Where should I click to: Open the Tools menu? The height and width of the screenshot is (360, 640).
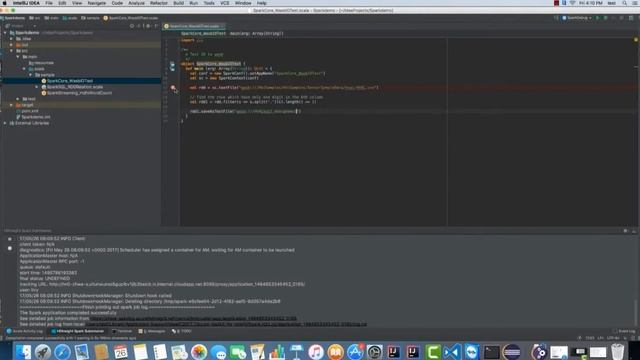pyautogui.click(x=209, y=3)
